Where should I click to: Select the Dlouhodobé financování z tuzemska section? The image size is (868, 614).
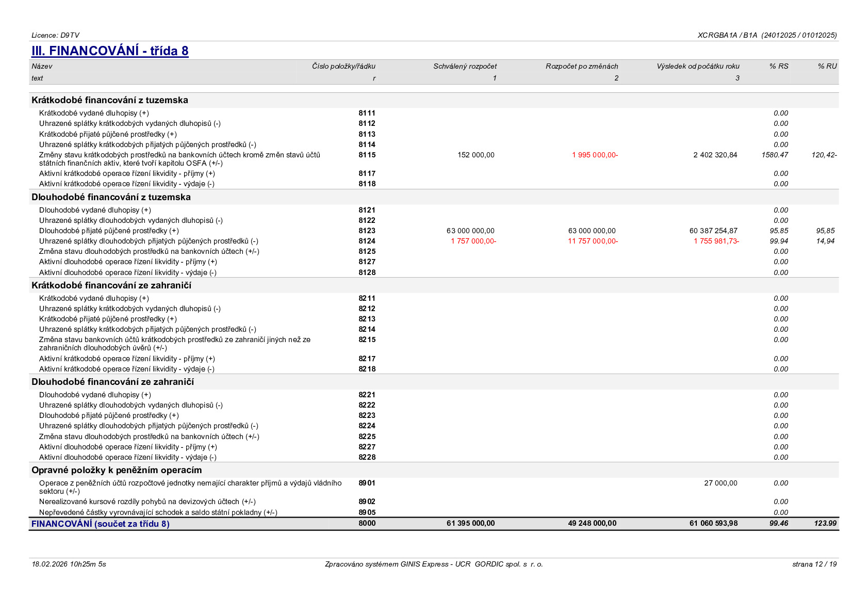(111, 197)
